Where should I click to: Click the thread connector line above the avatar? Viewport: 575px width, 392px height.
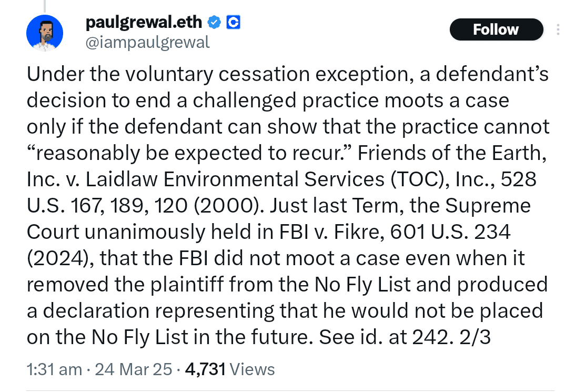click(x=45, y=4)
